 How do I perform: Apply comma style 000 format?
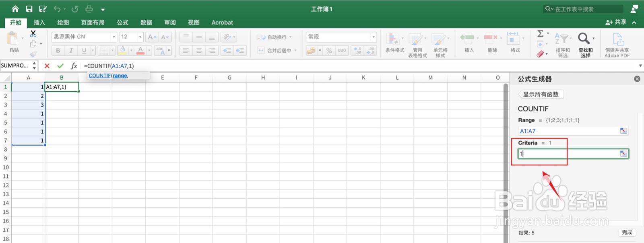coord(342,50)
